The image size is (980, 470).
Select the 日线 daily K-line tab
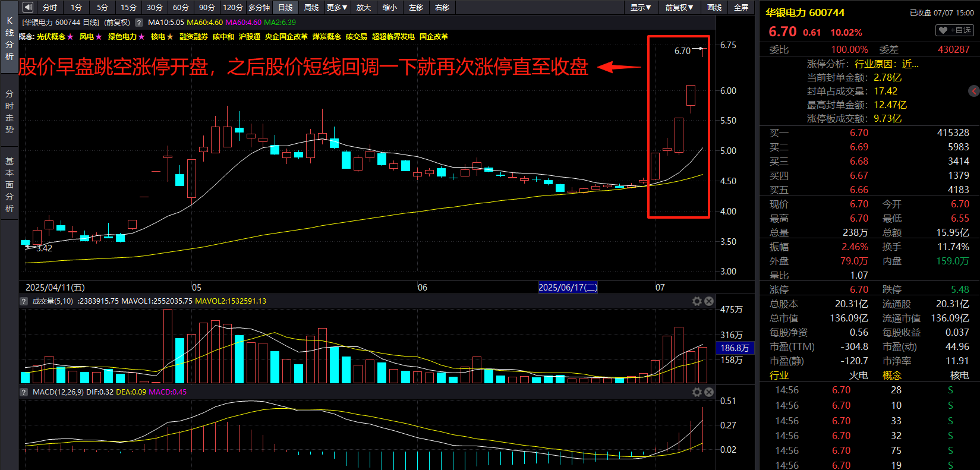click(285, 7)
